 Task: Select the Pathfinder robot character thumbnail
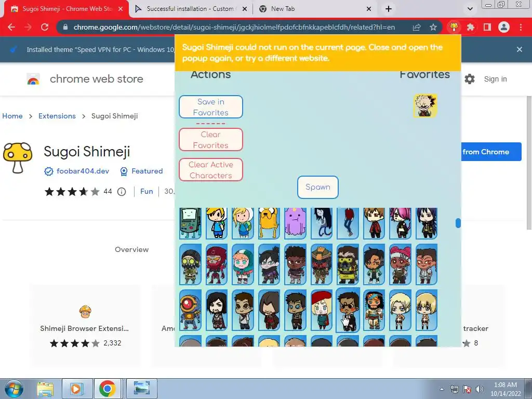190,310
